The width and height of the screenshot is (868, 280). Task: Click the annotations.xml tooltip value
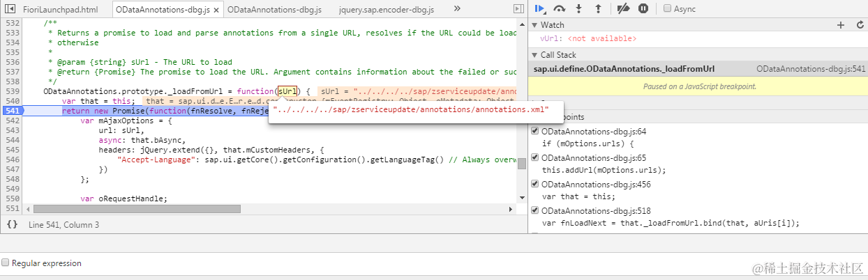pyautogui.click(x=411, y=109)
